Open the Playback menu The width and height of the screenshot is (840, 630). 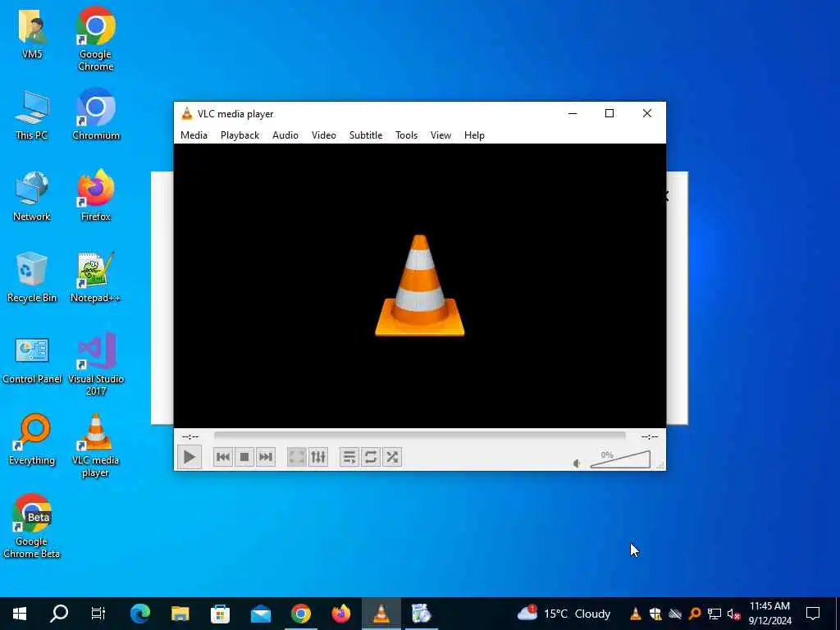coord(240,135)
